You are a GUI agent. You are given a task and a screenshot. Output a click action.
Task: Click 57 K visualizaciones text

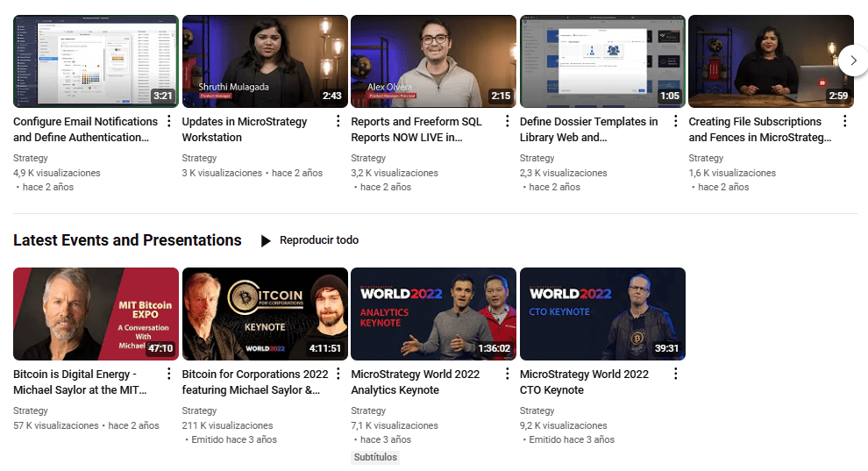tap(56, 425)
